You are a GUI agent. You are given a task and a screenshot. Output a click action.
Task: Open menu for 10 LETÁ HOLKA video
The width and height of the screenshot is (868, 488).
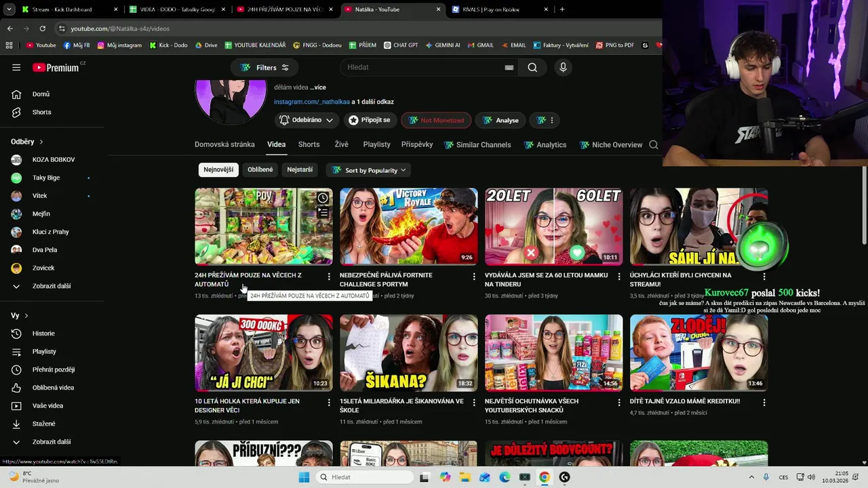click(x=329, y=403)
